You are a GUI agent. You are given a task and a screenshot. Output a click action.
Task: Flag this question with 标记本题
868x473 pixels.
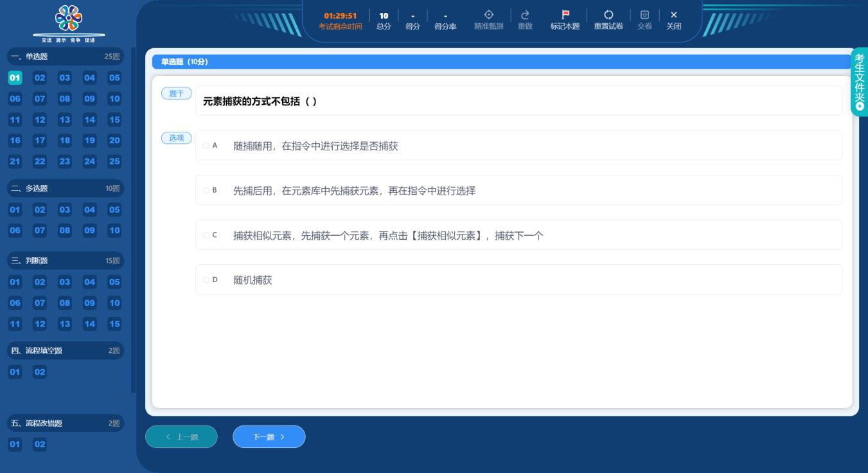565,20
